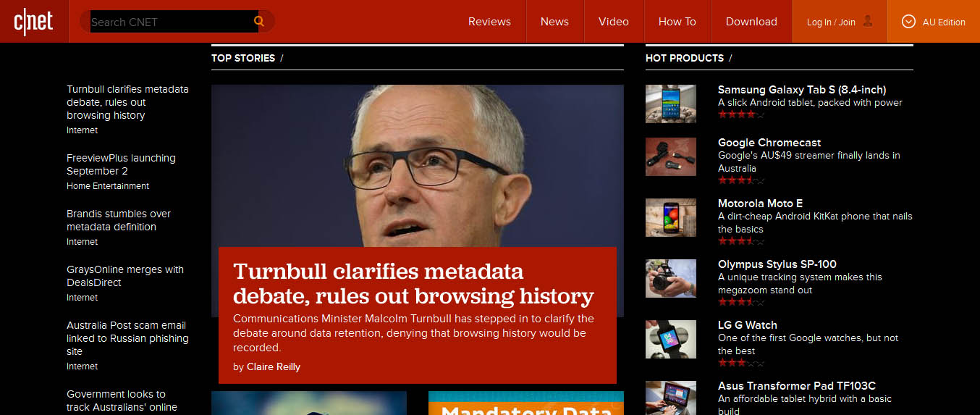Open Asus Transformer Pad TF103C title
Viewport: 980px width, 415px height.
797,386
